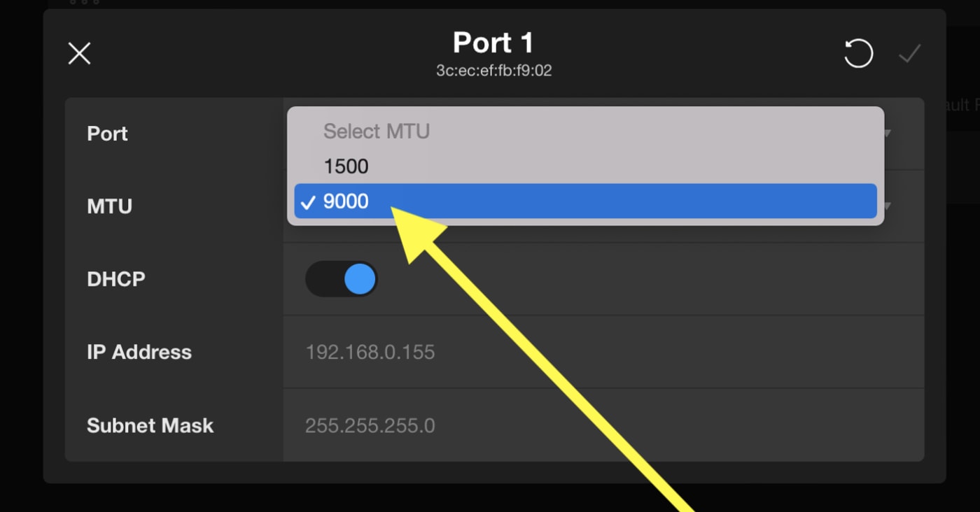Click the three dots above the dialog
The height and width of the screenshot is (512, 980).
(84, 2)
